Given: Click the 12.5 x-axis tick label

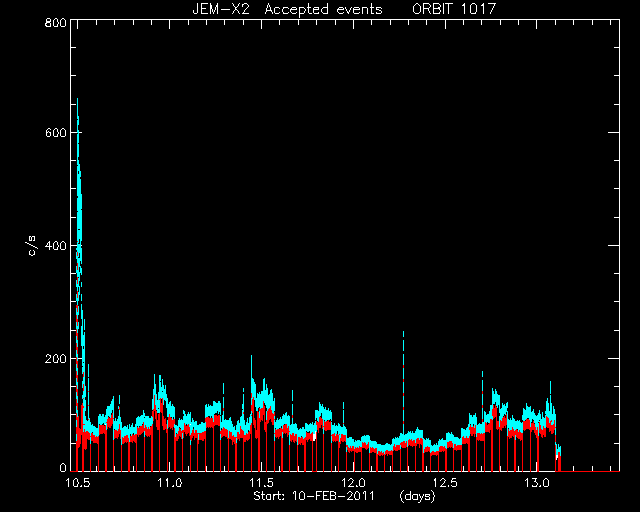Looking at the screenshot, I should pos(445,483).
